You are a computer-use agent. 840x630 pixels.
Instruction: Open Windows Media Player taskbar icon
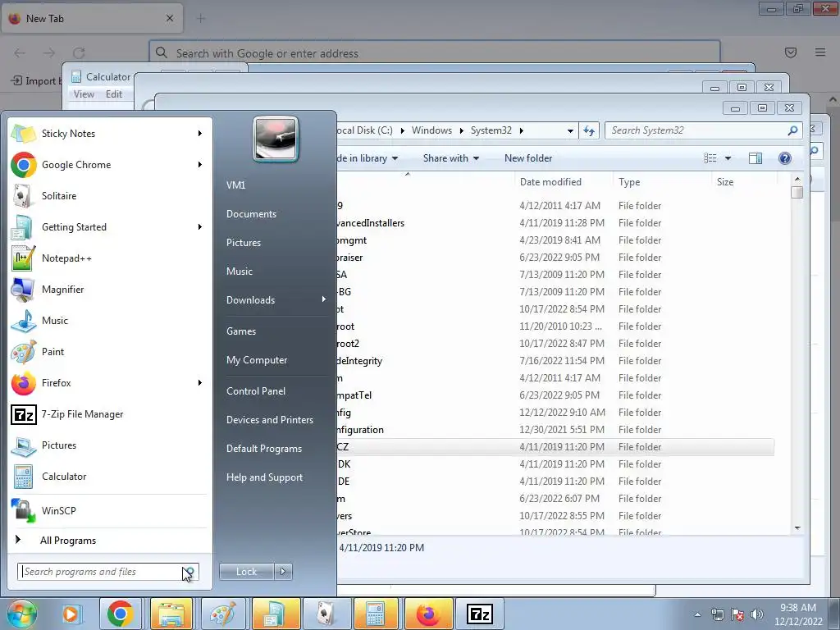tap(71, 614)
